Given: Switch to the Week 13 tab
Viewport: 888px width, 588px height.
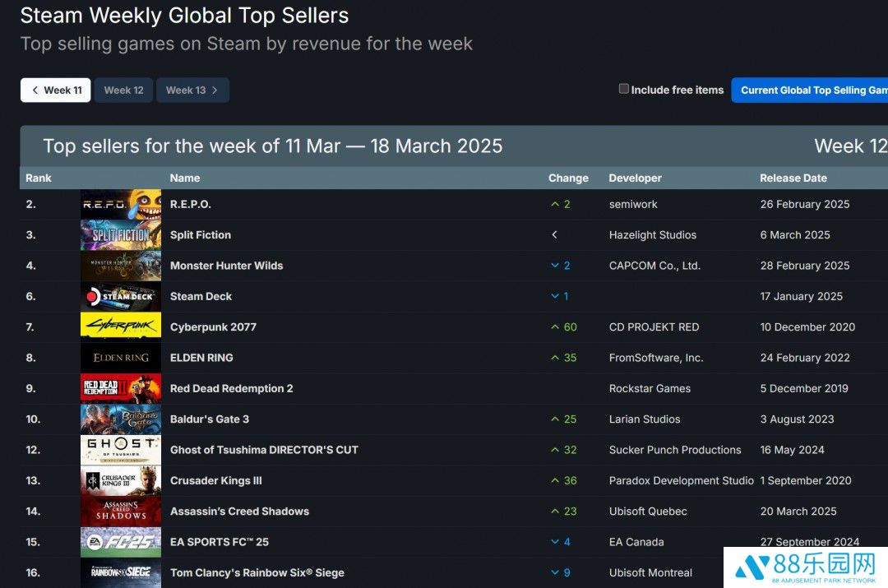Looking at the screenshot, I should point(192,90).
